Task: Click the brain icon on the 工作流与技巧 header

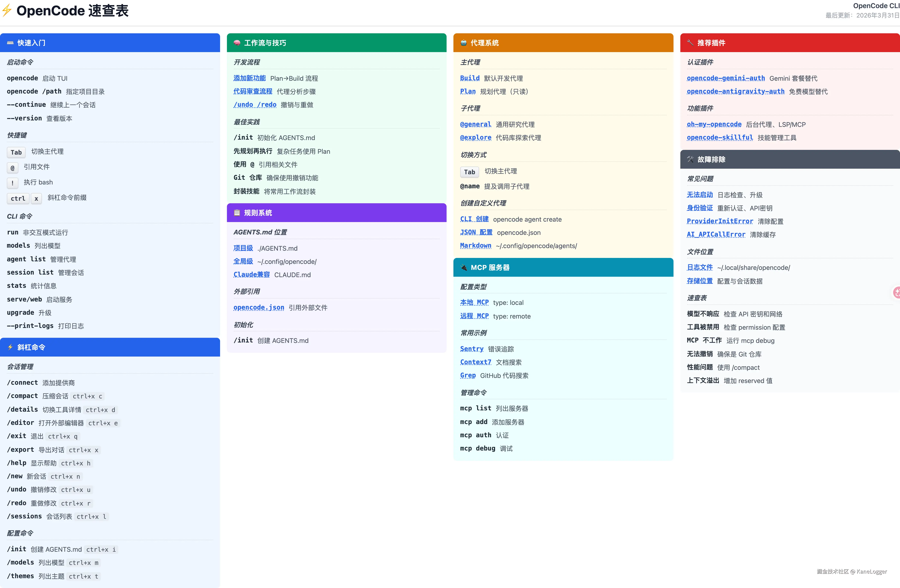Action: click(237, 43)
